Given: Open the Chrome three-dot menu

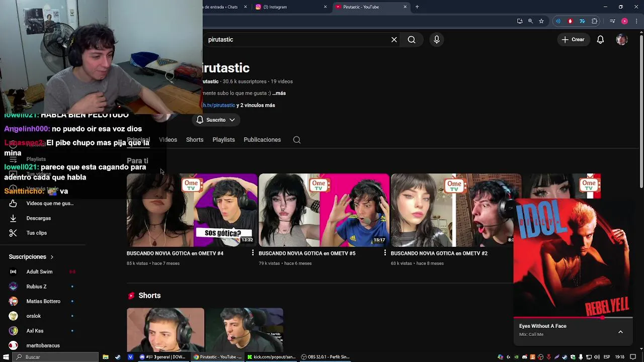Looking at the screenshot, I should [x=636, y=21].
